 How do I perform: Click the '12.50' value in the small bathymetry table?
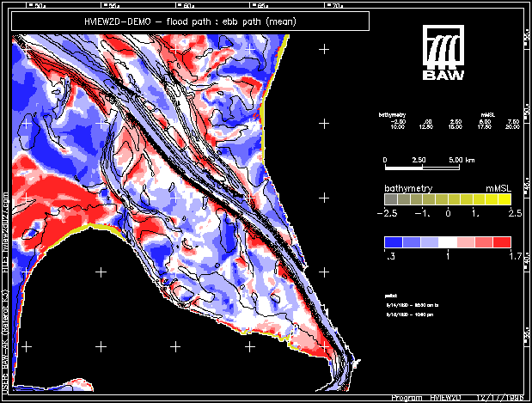426,127
